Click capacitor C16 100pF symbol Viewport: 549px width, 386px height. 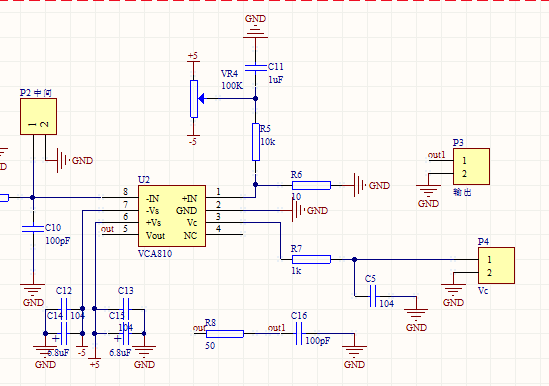point(299,334)
